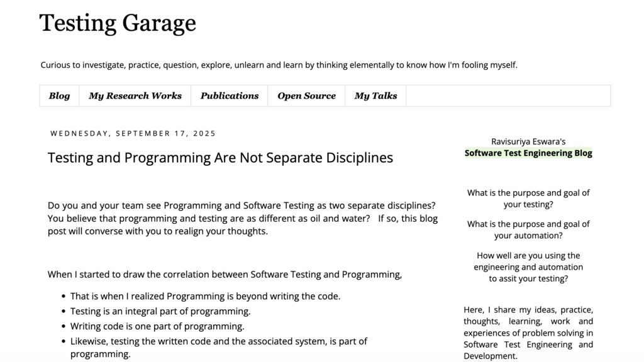Click the blog tagline under Testing Garage

(278, 64)
